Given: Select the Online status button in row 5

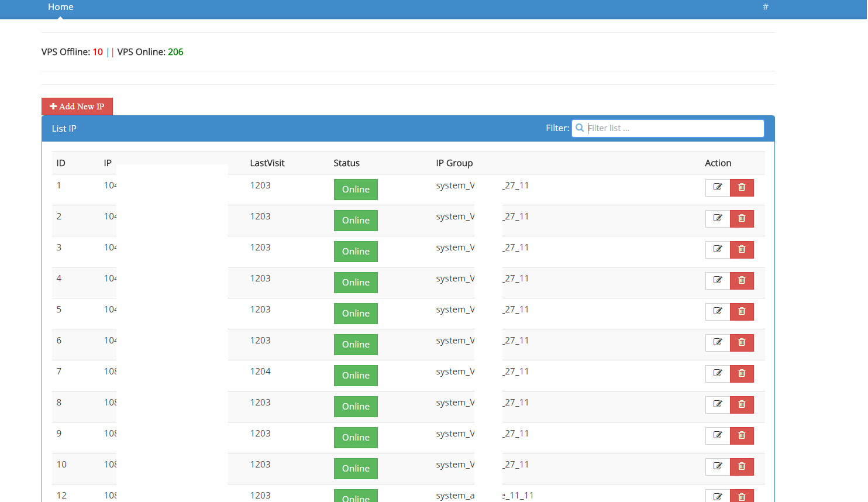Looking at the screenshot, I should coord(356,314).
